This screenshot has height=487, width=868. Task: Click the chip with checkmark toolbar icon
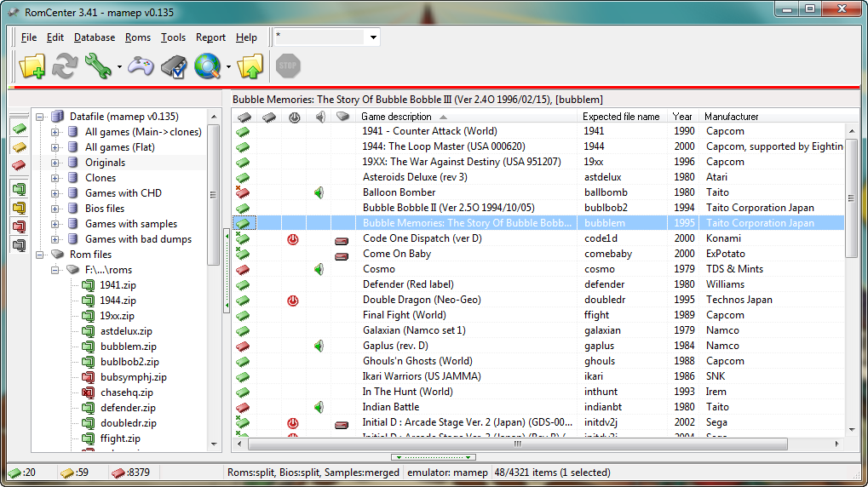[x=174, y=66]
